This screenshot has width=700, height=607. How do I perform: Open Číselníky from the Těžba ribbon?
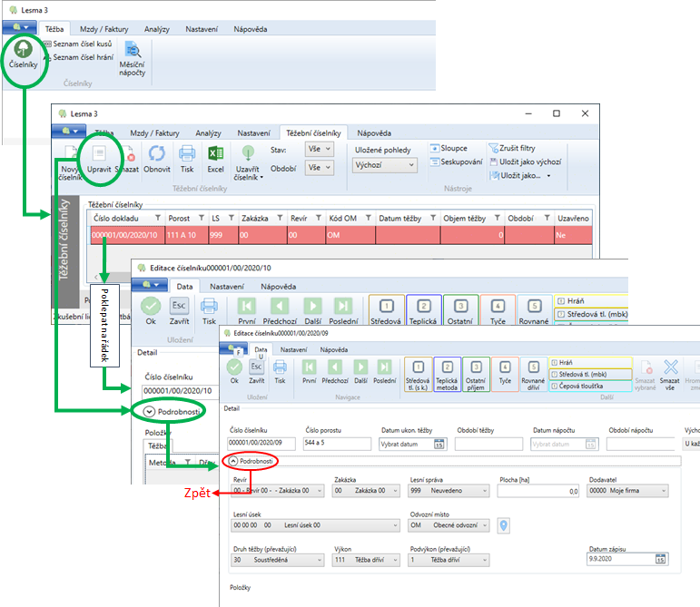[x=21, y=55]
